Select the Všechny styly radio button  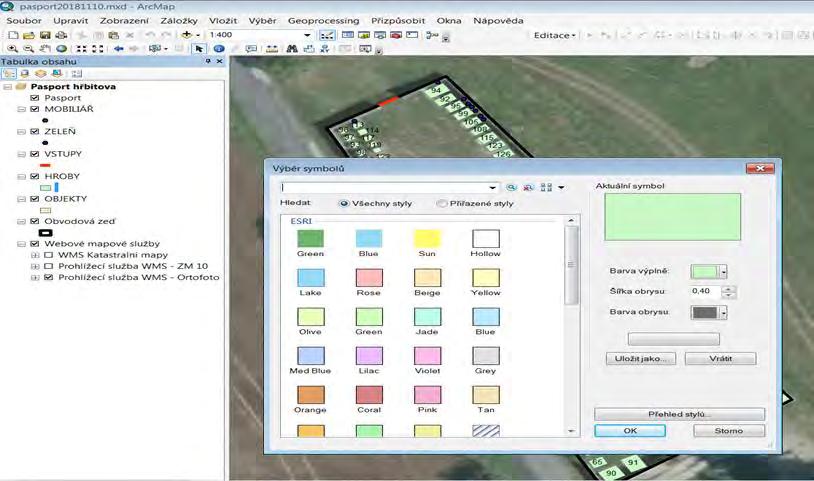coord(344,203)
